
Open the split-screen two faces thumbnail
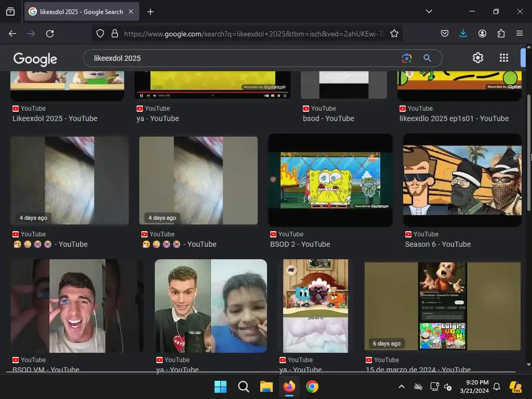[211, 306]
